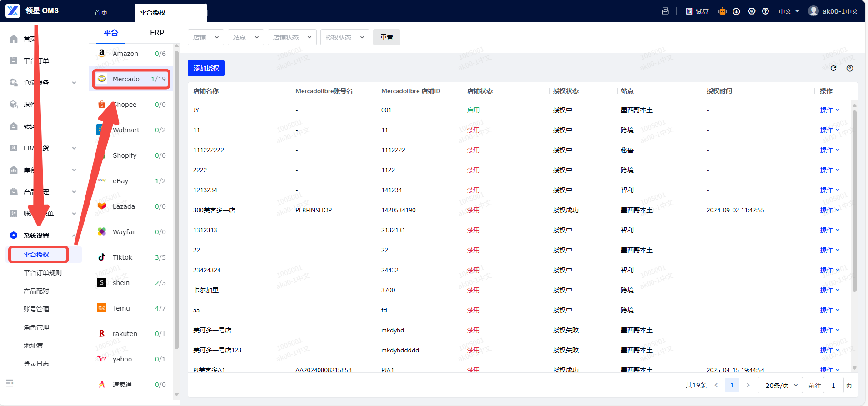Click the page jump number input field

pyautogui.click(x=833, y=386)
